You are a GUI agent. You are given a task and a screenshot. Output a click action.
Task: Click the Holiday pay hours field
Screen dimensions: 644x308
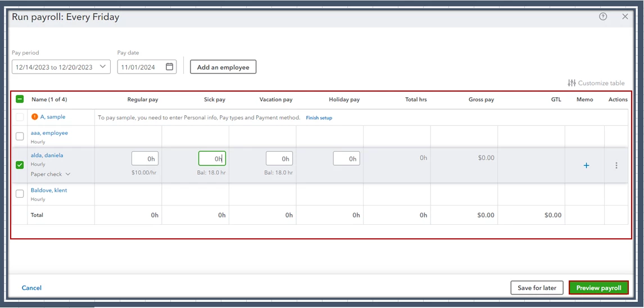[347, 158]
